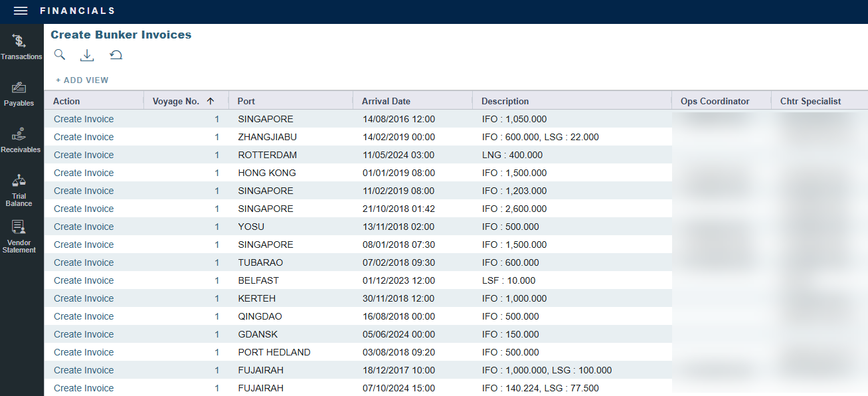Screen dimensions: 868x396
Task: Click the + ADD VIEW button
Action: (x=82, y=80)
